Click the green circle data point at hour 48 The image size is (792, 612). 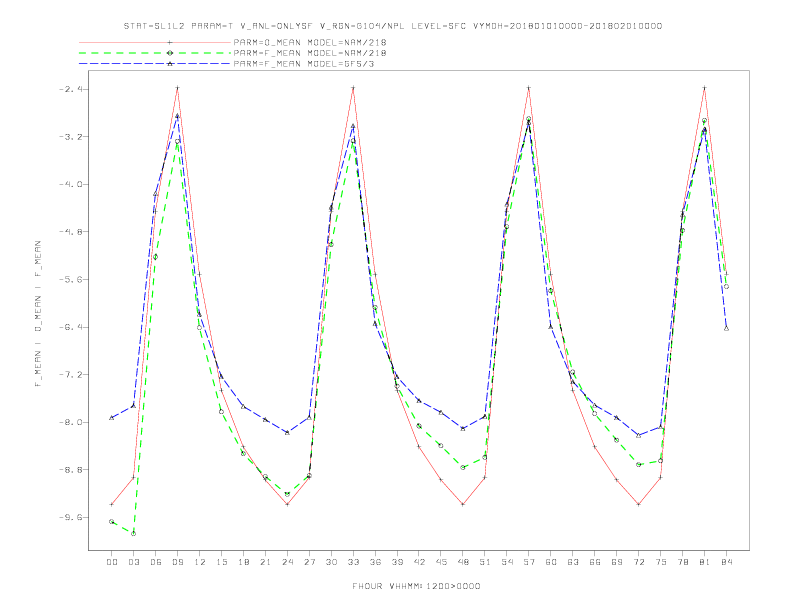point(463,468)
